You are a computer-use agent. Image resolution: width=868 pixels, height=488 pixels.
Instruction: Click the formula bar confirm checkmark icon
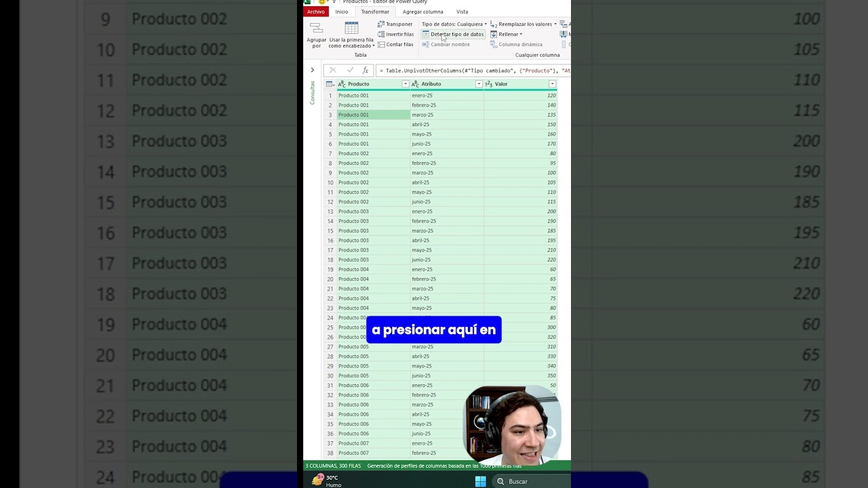click(350, 70)
